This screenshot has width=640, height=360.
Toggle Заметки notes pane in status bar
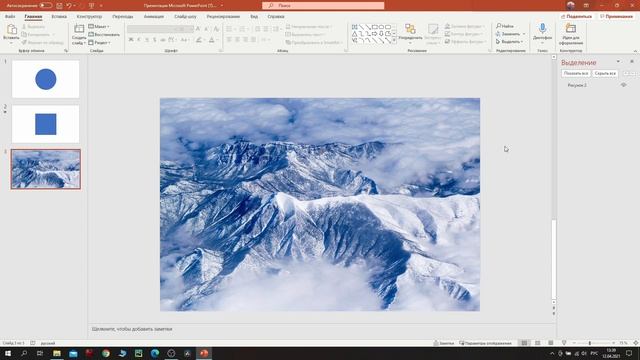click(444, 343)
